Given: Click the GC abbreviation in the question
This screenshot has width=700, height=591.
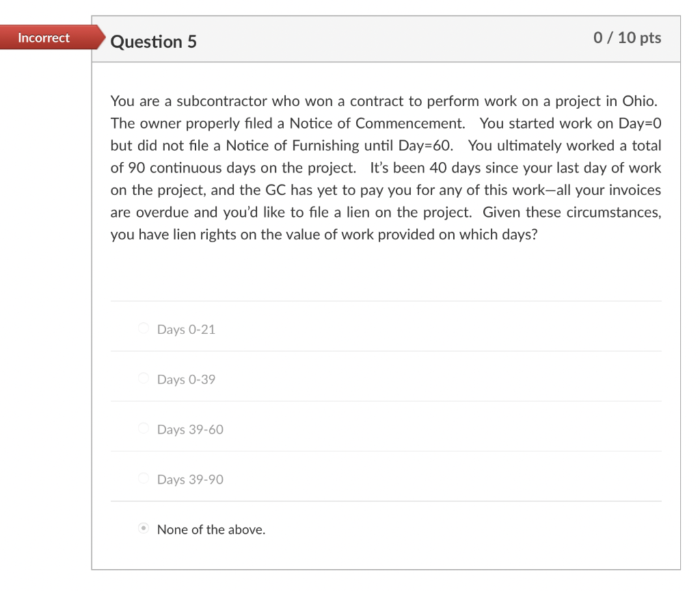Looking at the screenshot, I should (x=275, y=190).
